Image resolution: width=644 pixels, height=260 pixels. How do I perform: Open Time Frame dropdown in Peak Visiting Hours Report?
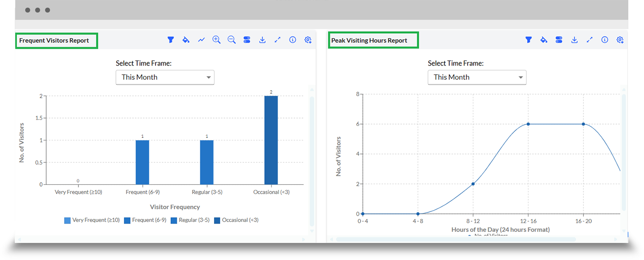pyautogui.click(x=477, y=77)
